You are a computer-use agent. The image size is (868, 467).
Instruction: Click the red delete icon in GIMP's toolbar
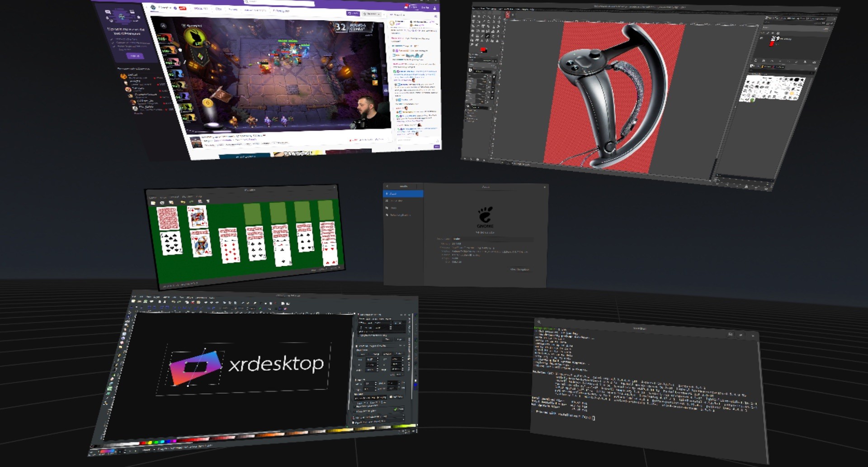193,303
